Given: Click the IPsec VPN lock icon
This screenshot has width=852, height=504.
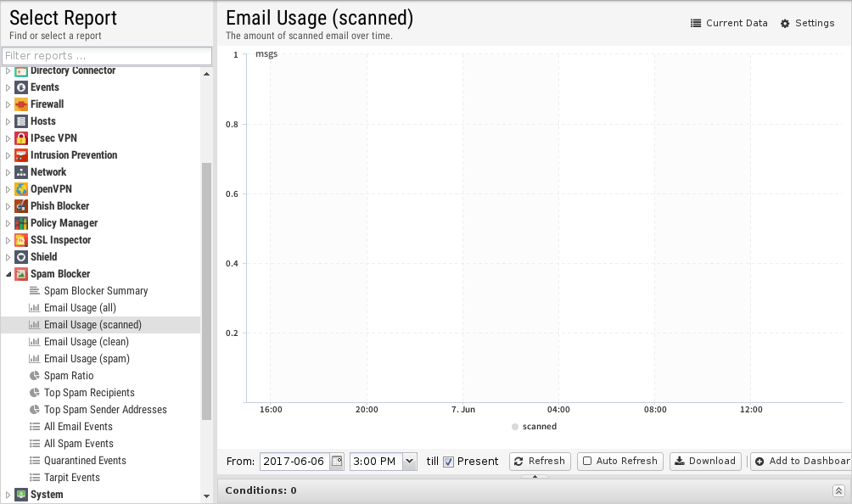Looking at the screenshot, I should click(21, 138).
